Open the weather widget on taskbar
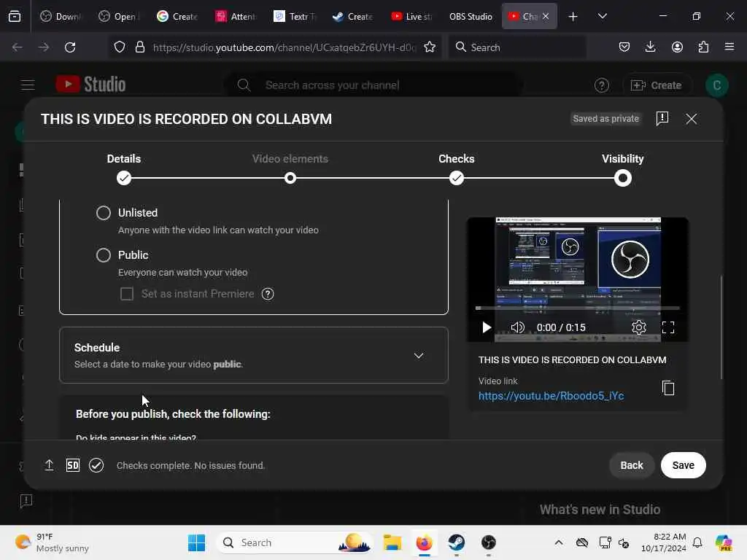Image resolution: width=747 pixels, height=560 pixels. (52, 542)
